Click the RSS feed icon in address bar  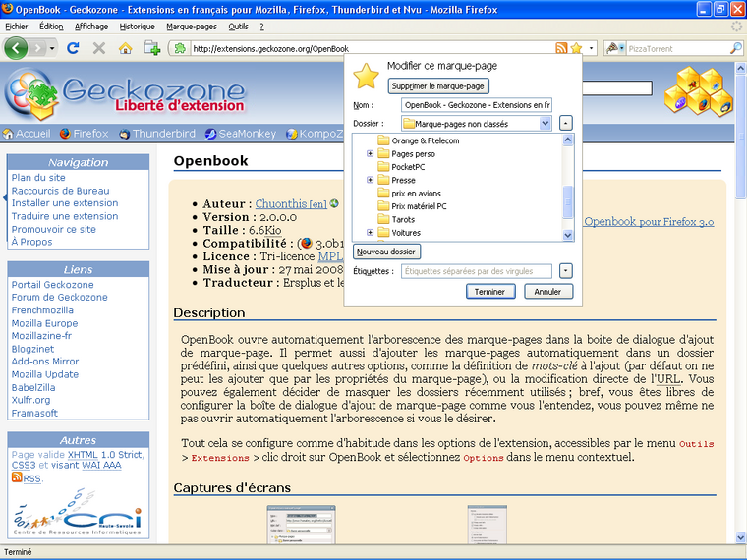[561, 48]
